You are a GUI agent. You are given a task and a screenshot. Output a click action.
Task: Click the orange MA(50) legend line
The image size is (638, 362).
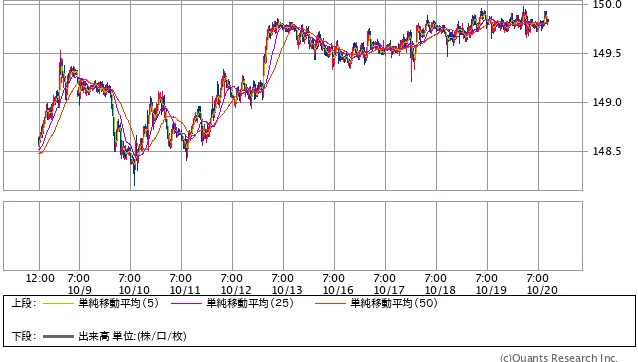(x=330, y=303)
